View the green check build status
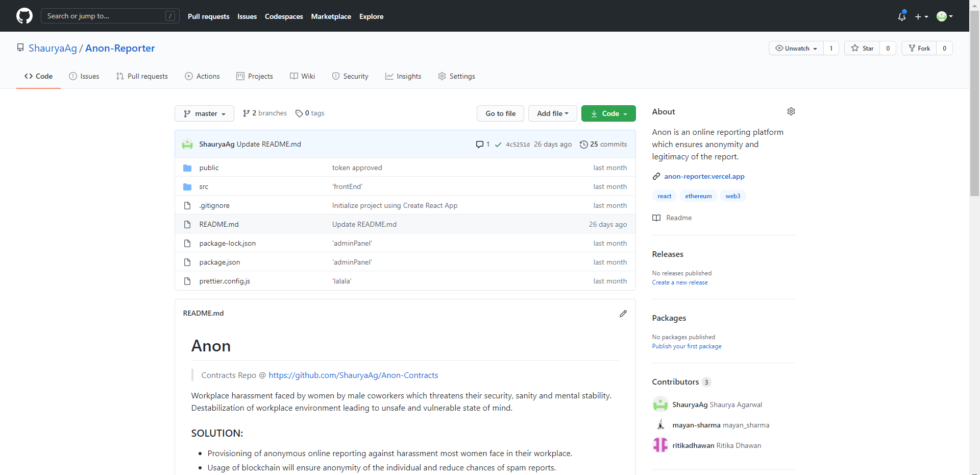This screenshot has width=980, height=475. pyautogui.click(x=498, y=145)
